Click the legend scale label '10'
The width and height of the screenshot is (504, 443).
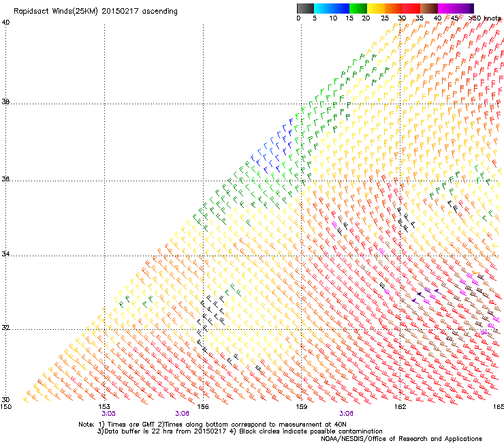tap(333, 18)
